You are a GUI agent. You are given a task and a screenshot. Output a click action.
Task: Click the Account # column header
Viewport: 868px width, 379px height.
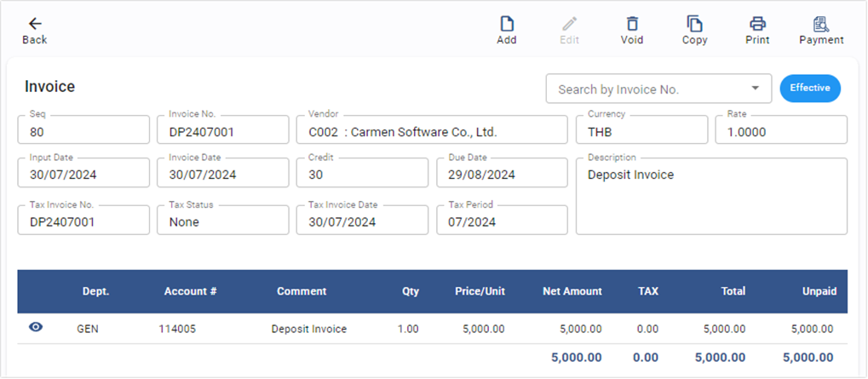click(190, 291)
